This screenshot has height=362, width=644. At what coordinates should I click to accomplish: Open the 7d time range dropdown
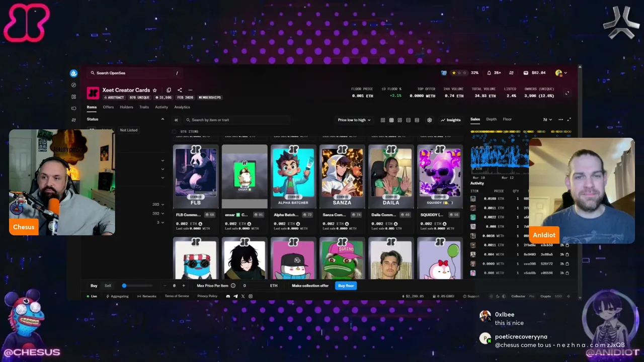click(x=547, y=120)
